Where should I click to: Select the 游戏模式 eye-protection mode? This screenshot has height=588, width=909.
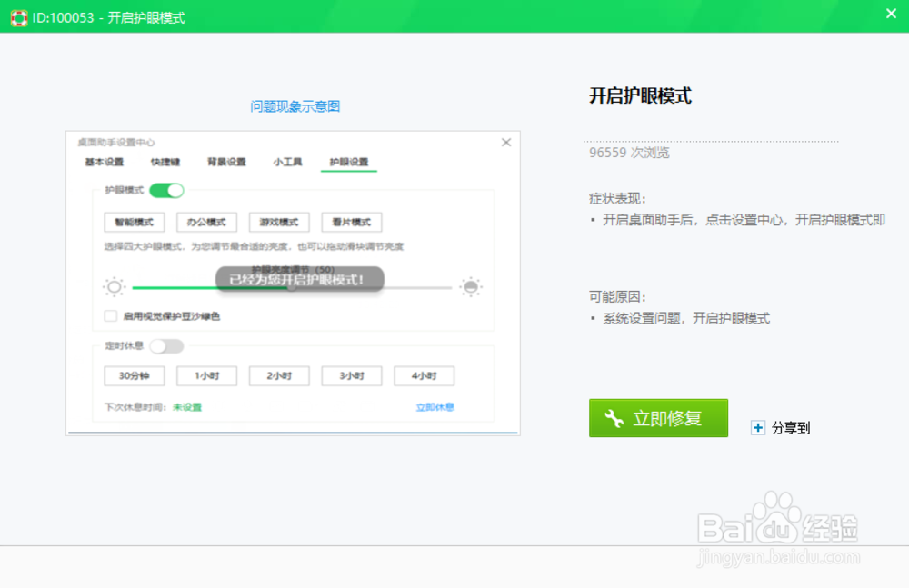(278, 222)
